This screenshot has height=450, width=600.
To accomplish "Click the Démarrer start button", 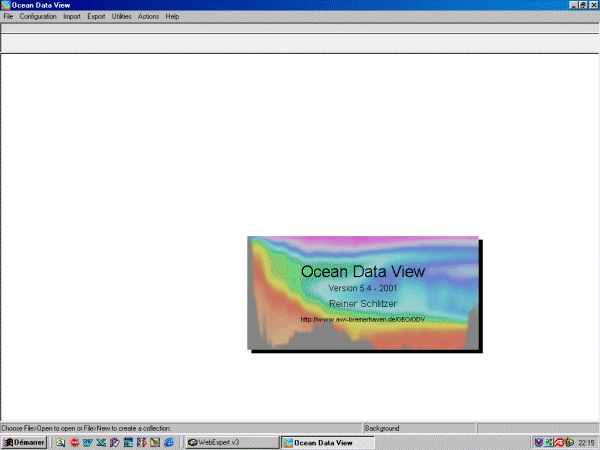I will tap(24, 443).
